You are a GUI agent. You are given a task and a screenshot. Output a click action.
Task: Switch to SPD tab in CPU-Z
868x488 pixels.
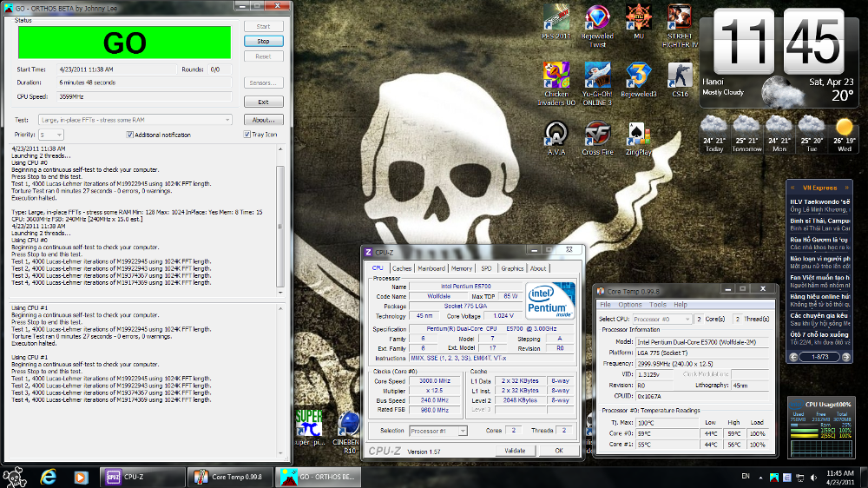486,268
